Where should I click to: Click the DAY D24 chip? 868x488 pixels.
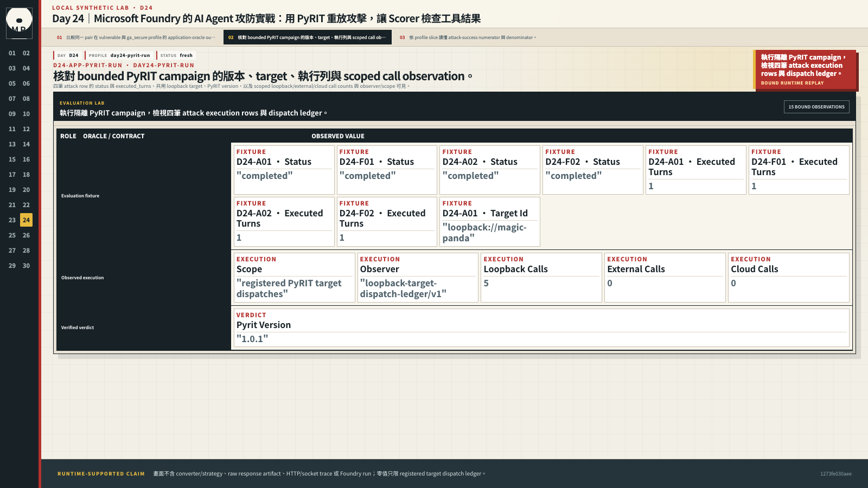(x=68, y=55)
